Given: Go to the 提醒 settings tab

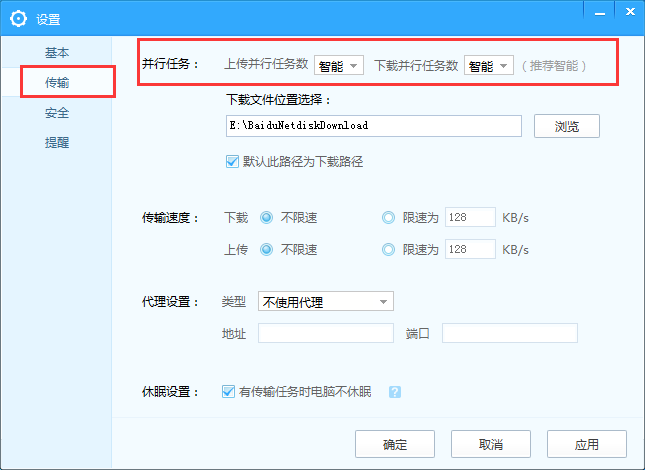Looking at the screenshot, I should click(x=57, y=143).
